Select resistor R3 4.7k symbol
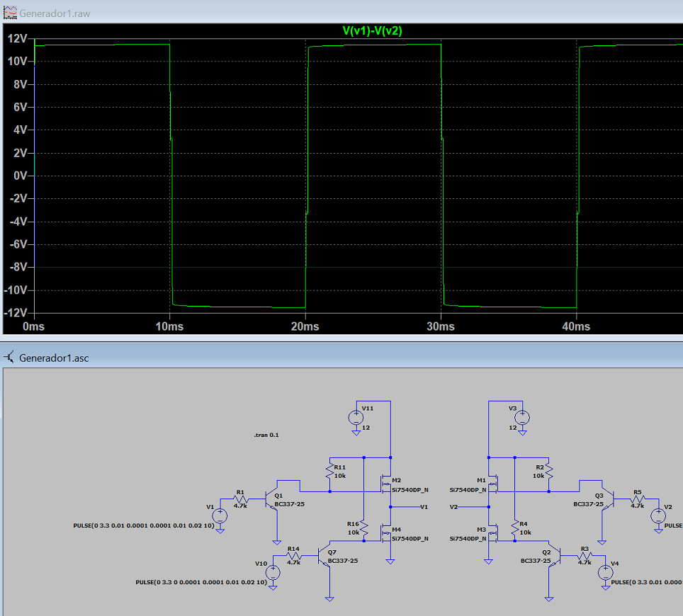The image size is (683, 616). pos(585,556)
